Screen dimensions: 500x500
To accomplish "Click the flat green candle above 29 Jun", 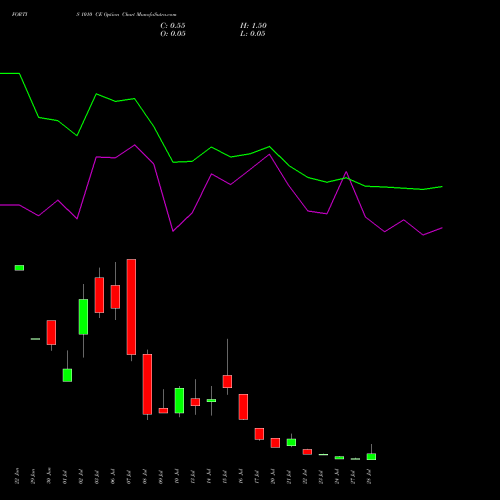I will coord(35,339).
